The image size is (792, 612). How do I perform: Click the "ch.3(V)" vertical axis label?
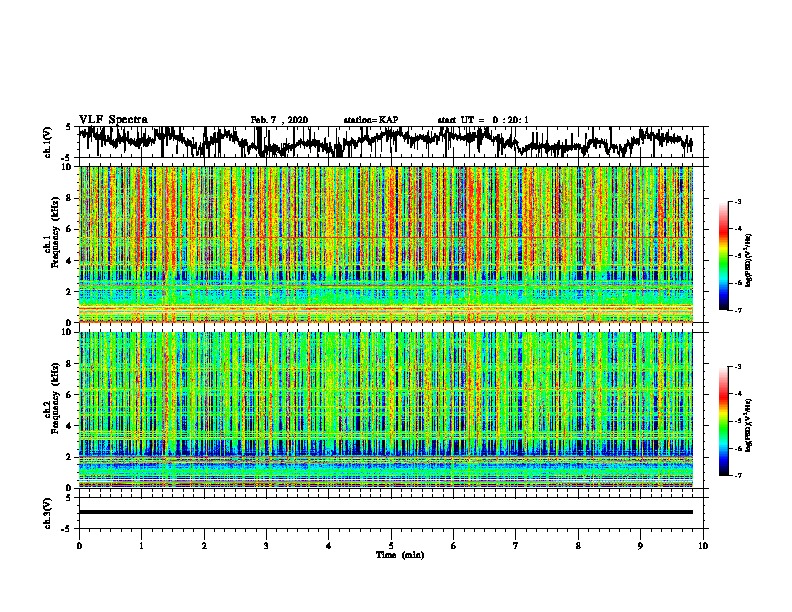point(47,513)
